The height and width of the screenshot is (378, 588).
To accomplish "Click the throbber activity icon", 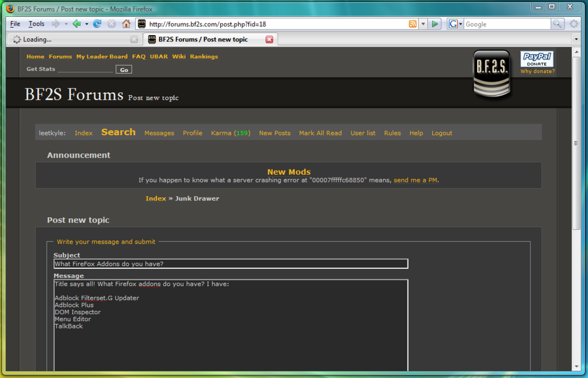I will 574,24.
